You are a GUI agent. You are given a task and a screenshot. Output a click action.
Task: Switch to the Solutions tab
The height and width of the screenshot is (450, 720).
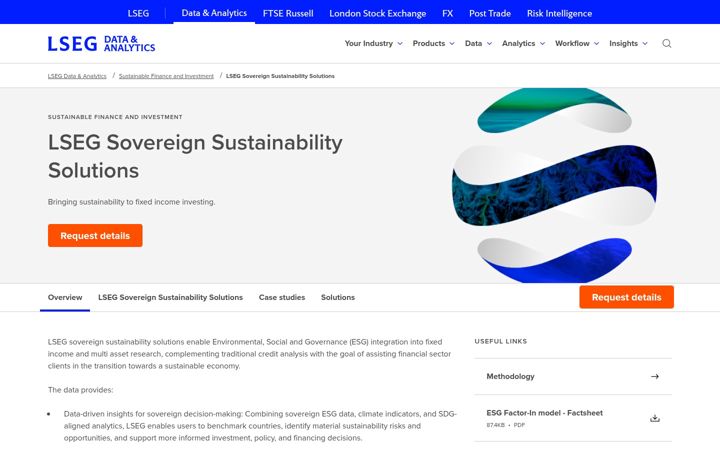point(338,298)
